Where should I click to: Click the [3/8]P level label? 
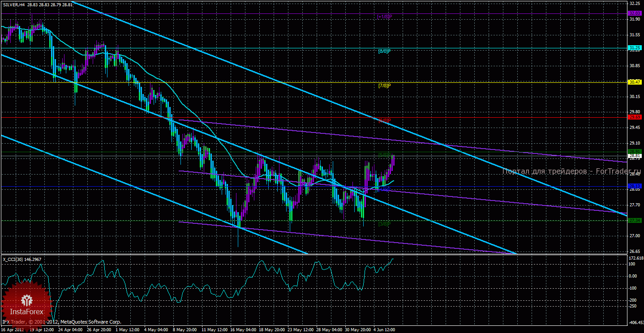(x=384, y=223)
